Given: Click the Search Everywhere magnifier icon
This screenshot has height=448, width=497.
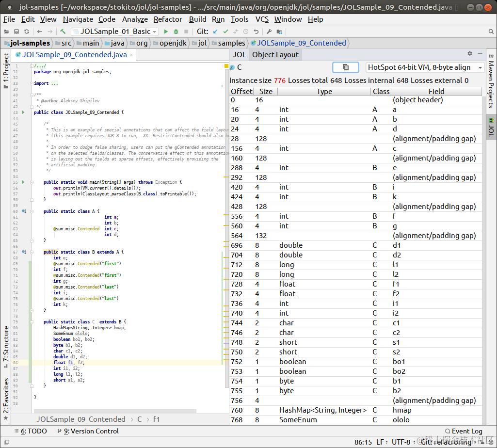Looking at the screenshot, I should click(491, 32).
